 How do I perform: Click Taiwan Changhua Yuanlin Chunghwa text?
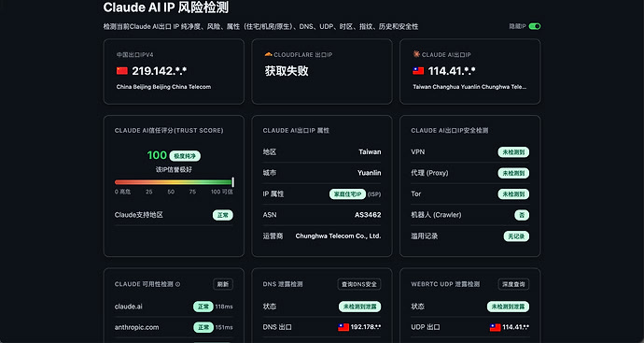[469, 87]
